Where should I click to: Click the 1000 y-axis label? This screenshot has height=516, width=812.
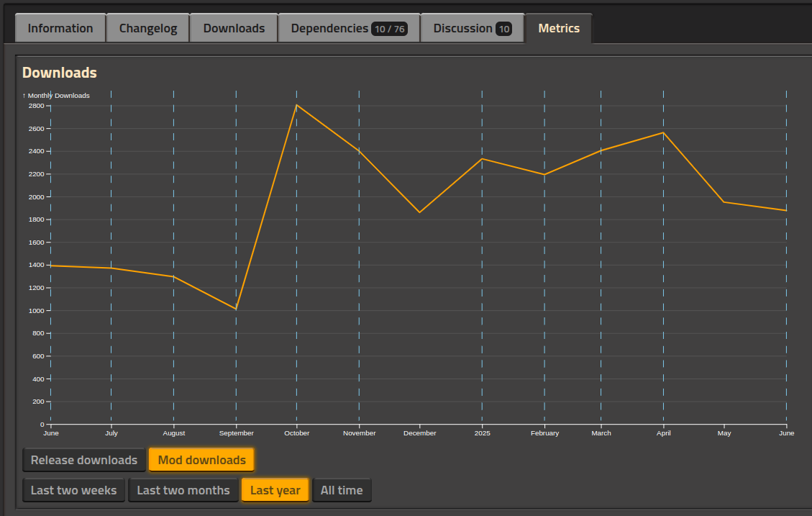point(36,310)
